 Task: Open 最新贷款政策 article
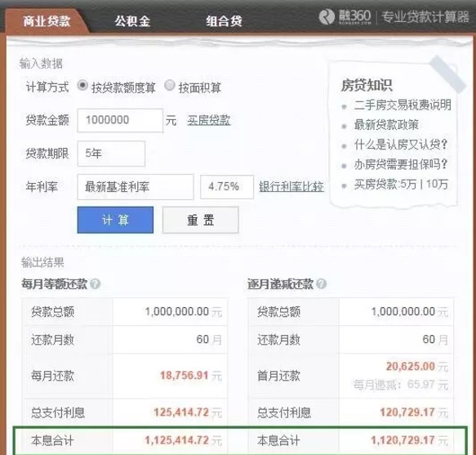tap(386, 124)
